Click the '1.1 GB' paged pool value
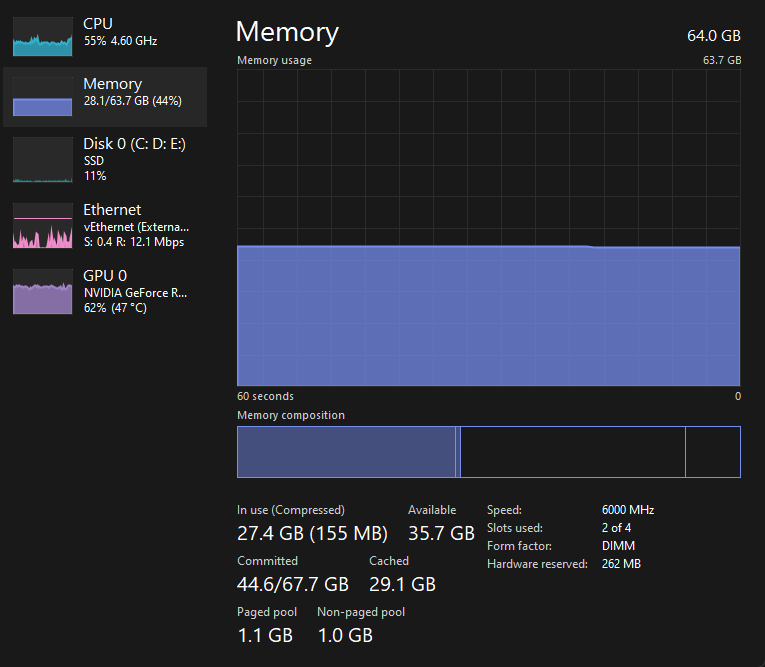The height and width of the screenshot is (667, 765). click(x=265, y=635)
